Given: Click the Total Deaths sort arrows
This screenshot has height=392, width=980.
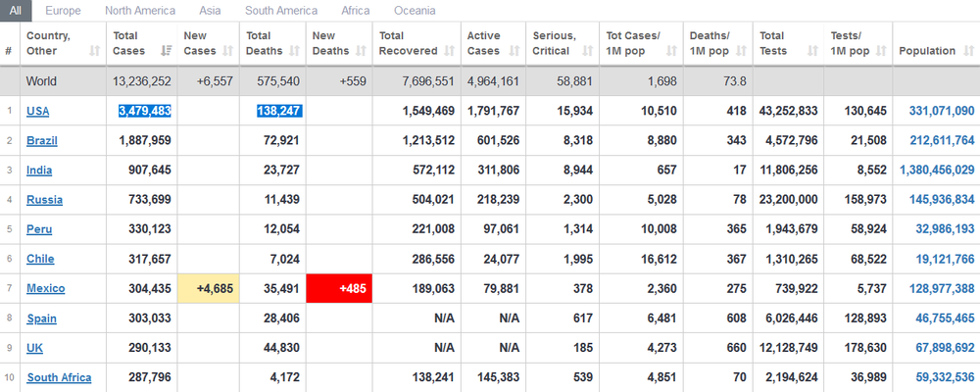Looking at the screenshot, I should [x=294, y=50].
